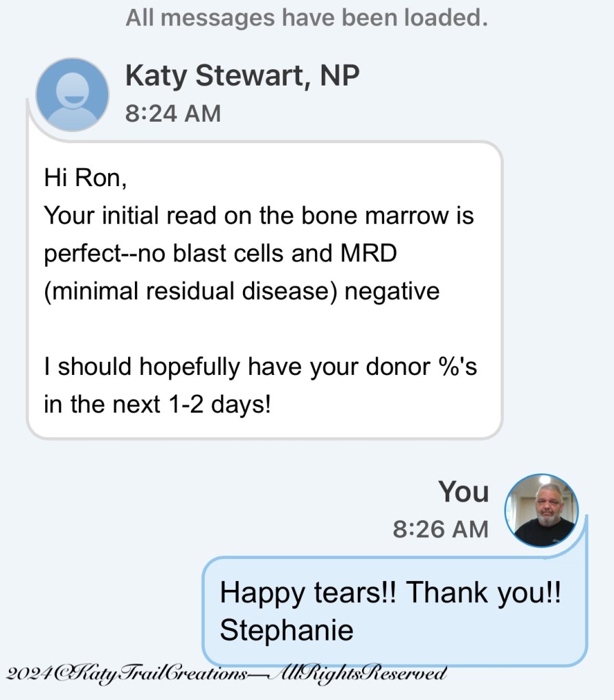Image resolution: width=614 pixels, height=700 pixels.
Task: Click the "All messages have been loaded" notice
Action: (x=307, y=18)
